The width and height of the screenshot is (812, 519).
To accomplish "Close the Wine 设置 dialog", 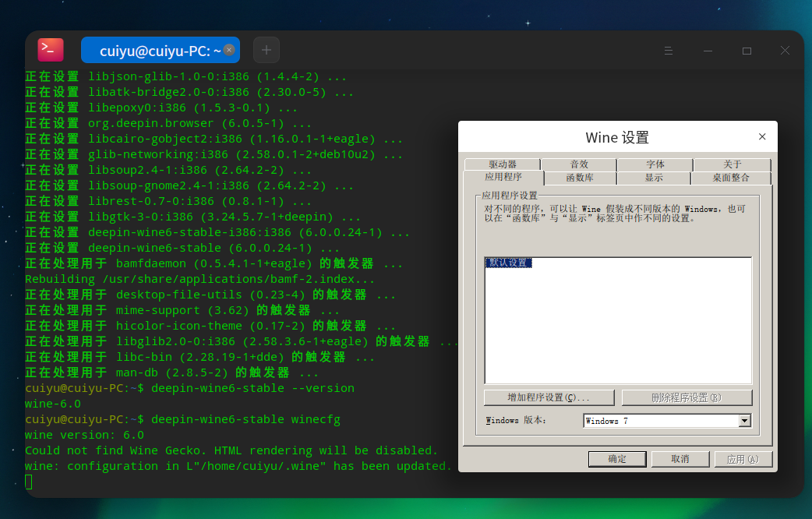I will coord(762,136).
